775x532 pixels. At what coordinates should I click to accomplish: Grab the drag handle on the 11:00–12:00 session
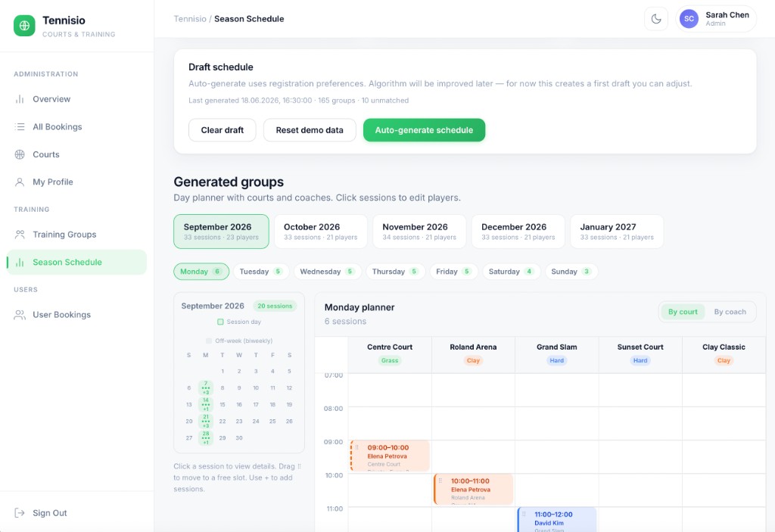point(524,514)
